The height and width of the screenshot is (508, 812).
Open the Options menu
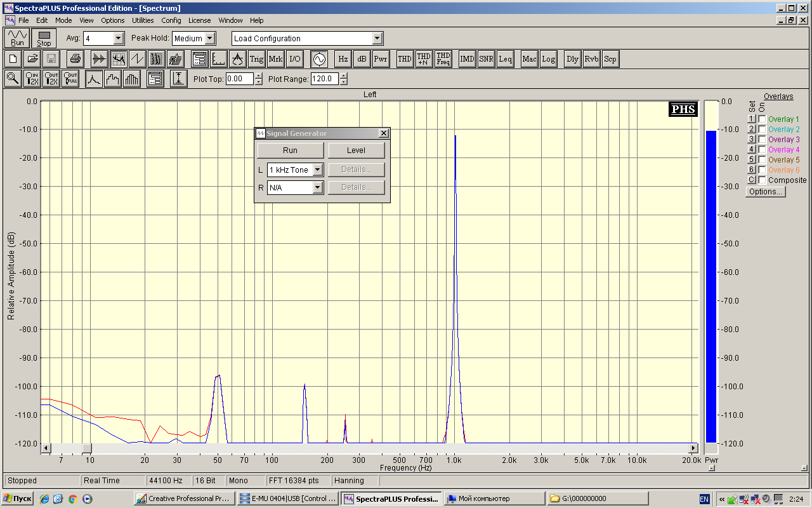pos(113,20)
